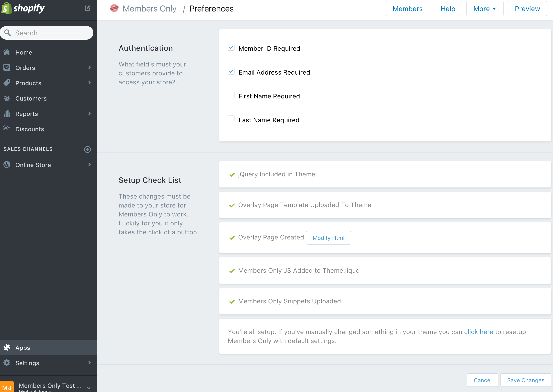
Task: Enable Last Name Required
Action: point(231,119)
